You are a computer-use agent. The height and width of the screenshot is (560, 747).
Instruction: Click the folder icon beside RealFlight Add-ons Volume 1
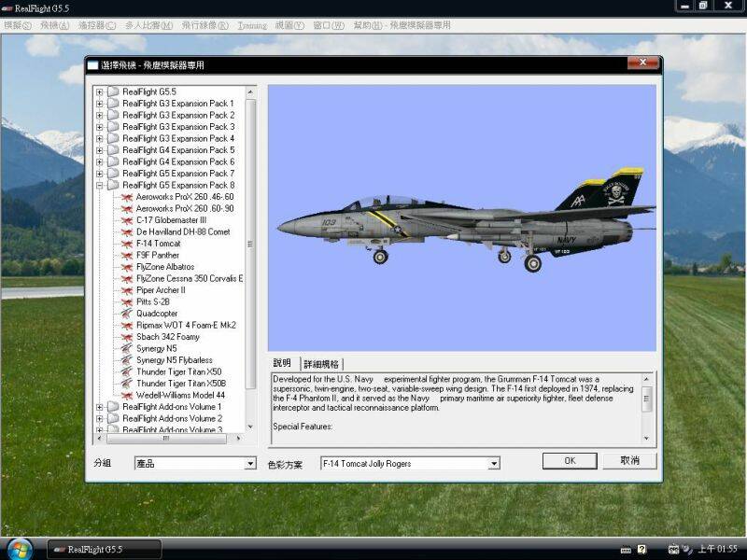click(x=113, y=407)
